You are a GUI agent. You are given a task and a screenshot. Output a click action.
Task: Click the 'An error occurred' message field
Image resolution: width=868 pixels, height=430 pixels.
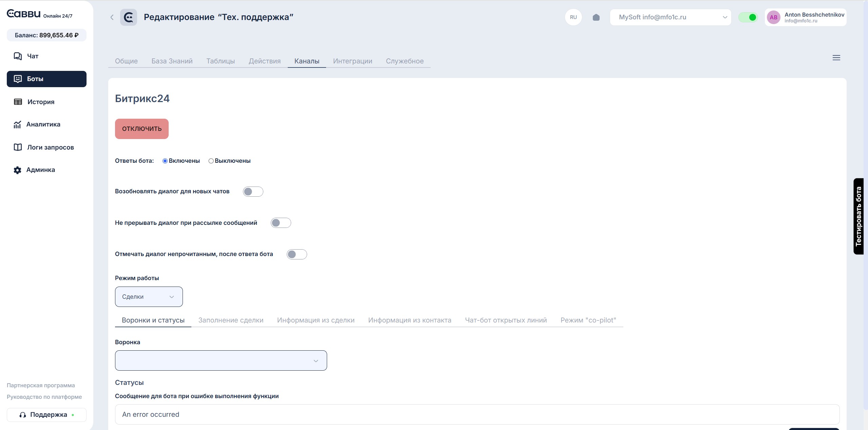click(x=477, y=414)
